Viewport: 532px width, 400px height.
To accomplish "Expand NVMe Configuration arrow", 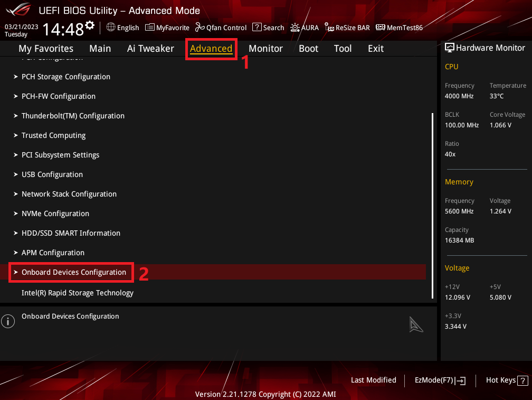I will [16, 213].
